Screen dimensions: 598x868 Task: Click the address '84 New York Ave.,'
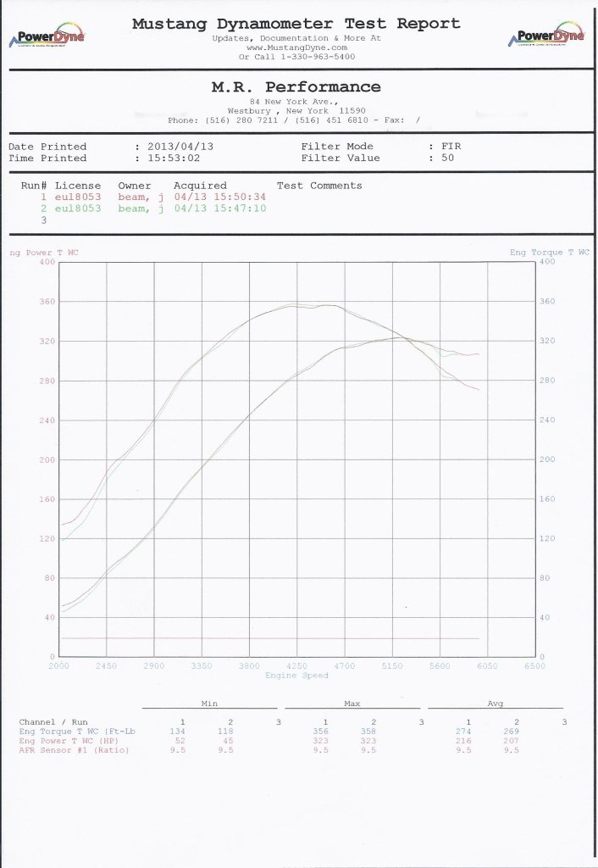[294, 102]
